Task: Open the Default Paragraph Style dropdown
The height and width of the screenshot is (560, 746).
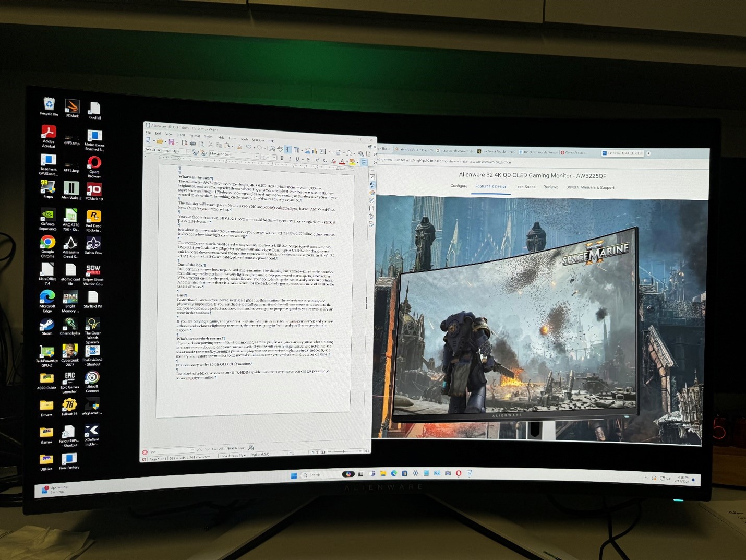Action: (189, 151)
